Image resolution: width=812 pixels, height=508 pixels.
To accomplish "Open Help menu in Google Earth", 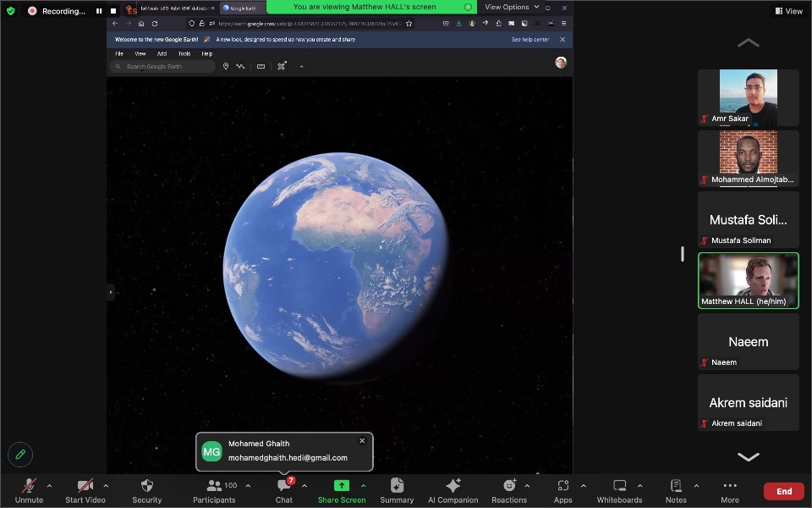I will point(207,54).
